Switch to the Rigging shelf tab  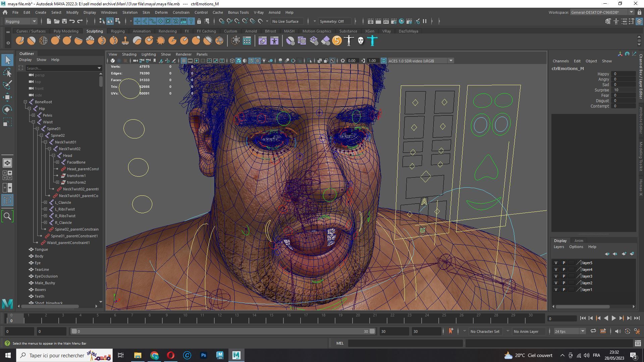118,31
